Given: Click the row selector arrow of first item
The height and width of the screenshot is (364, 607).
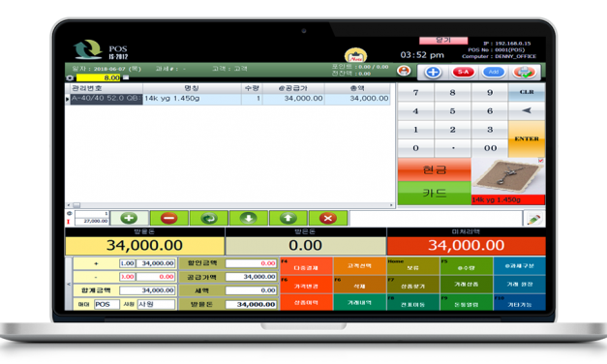Looking at the screenshot, I should (x=68, y=99).
